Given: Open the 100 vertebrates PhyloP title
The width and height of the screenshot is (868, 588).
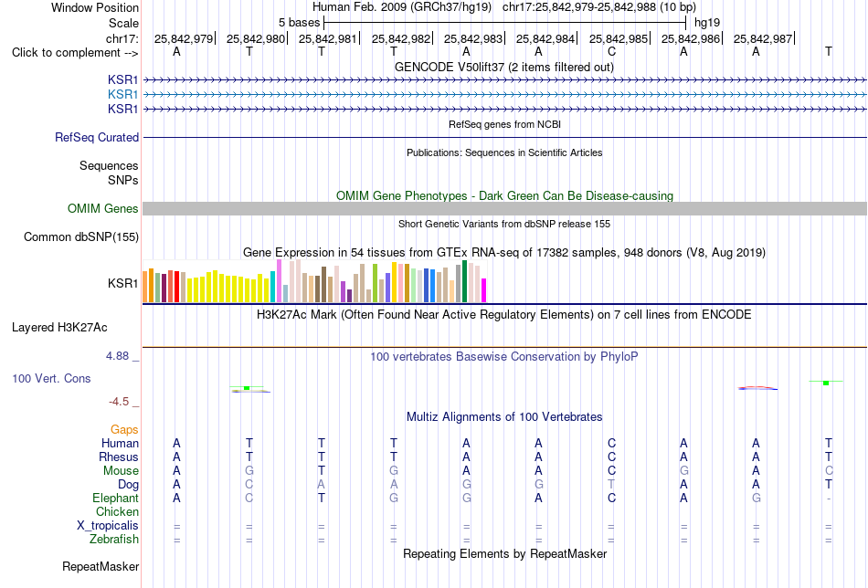Looking at the screenshot, I should tap(503, 357).
